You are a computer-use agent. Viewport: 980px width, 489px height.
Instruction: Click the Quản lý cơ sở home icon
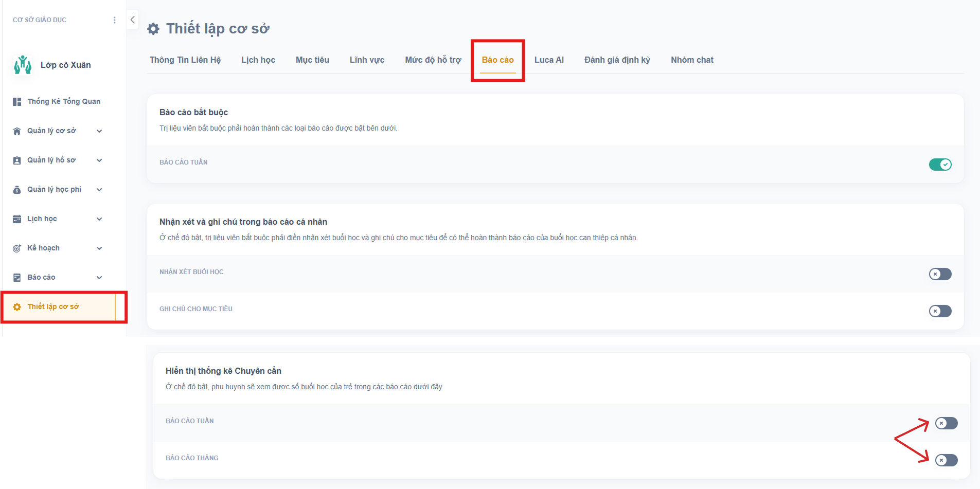pos(17,131)
